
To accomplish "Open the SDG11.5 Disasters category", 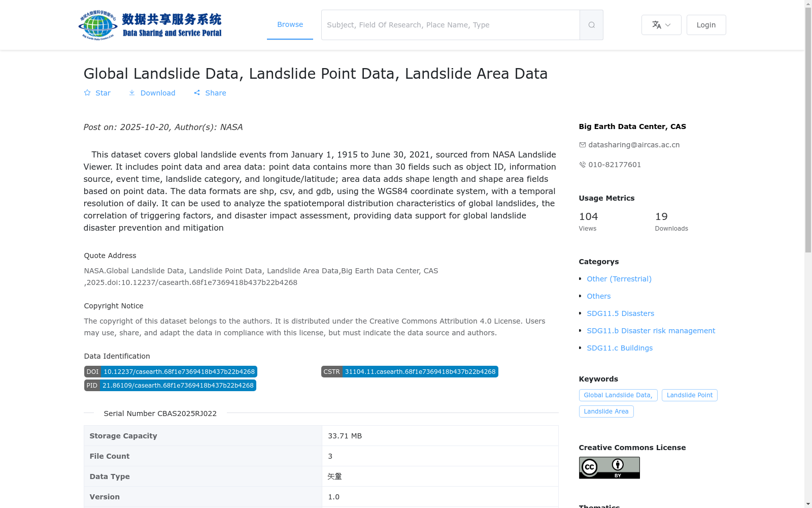I will 621,313.
